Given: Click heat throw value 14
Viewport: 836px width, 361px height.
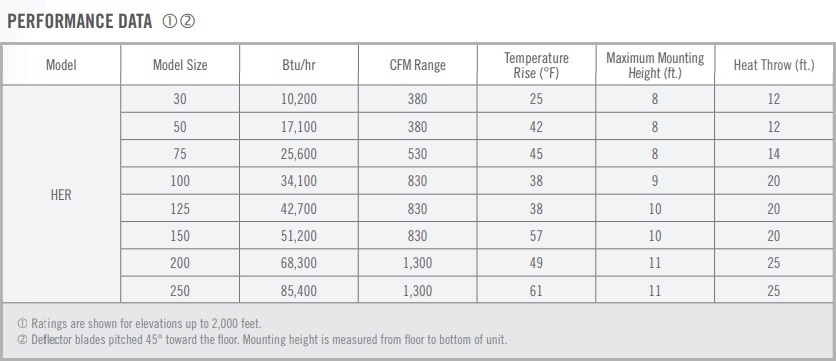Looking at the screenshot, I should pos(774,154).
